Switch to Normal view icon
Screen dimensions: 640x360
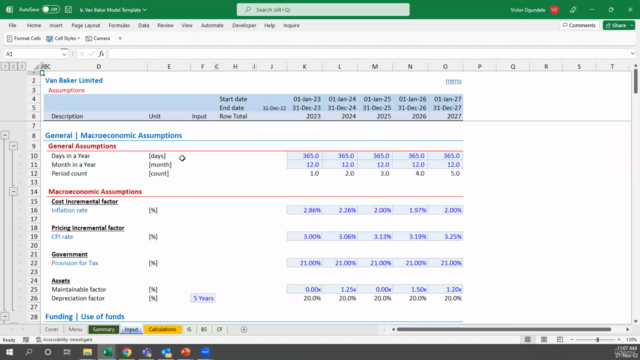click(528, 340)
